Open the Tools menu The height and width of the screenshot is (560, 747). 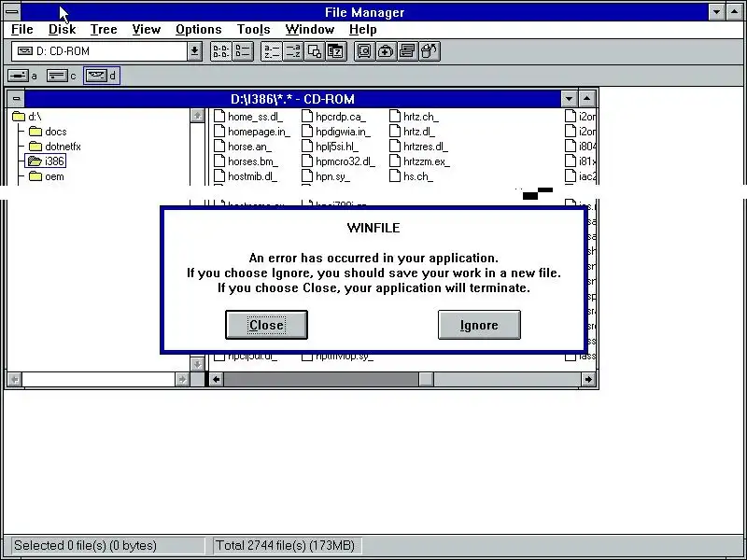253,30
